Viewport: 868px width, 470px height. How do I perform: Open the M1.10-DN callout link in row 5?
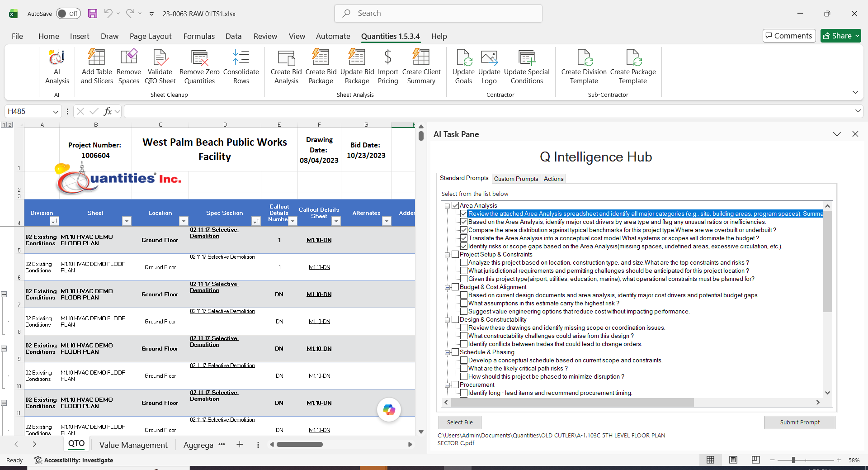[x=319, y=240]
